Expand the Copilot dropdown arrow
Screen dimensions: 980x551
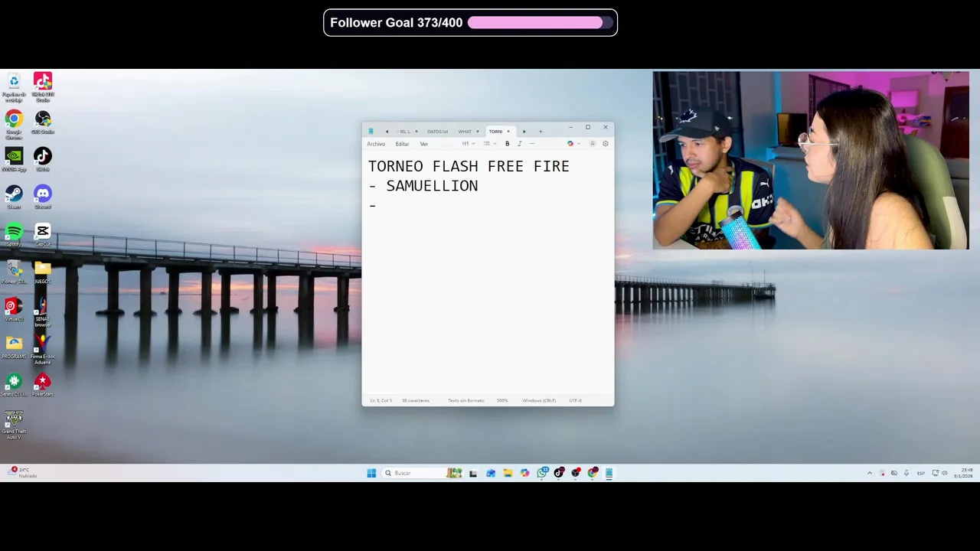coord(579,144)
